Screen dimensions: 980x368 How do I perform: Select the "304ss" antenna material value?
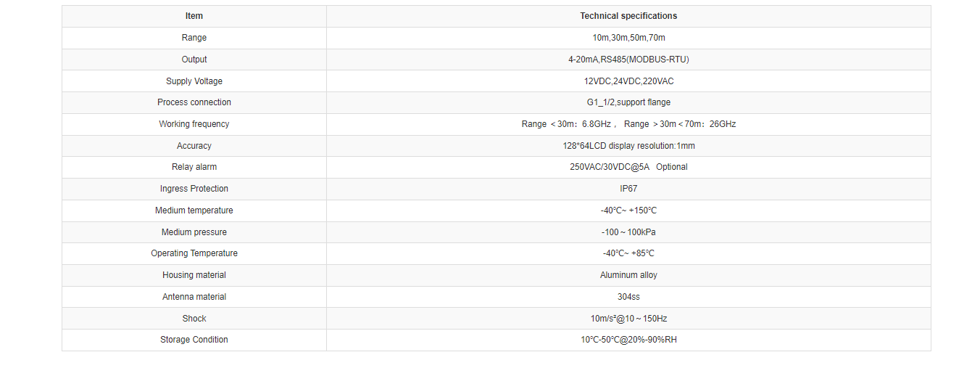coord(628,297)
